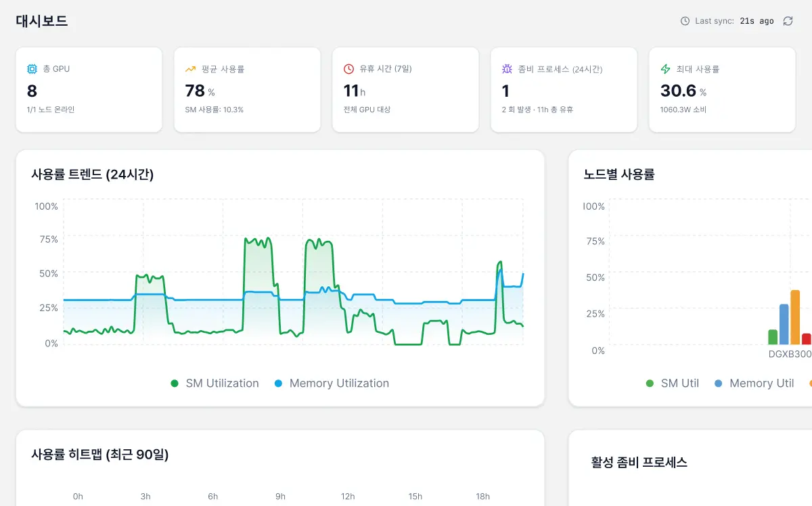The width and height of the screenshot is (812, 506).
Task: Click the clock icon beside Last sync
Action: [685, 21]
